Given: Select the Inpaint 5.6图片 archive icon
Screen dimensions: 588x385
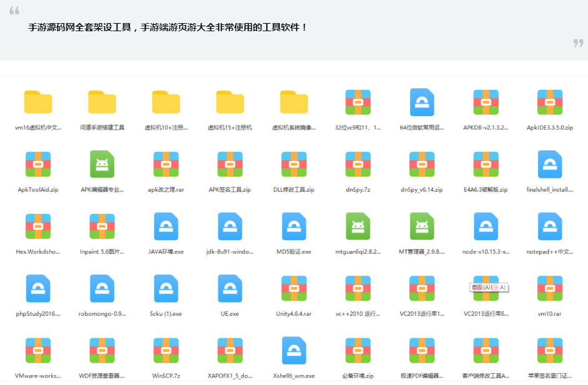Looking at the screenshot, I should (102, 227).
